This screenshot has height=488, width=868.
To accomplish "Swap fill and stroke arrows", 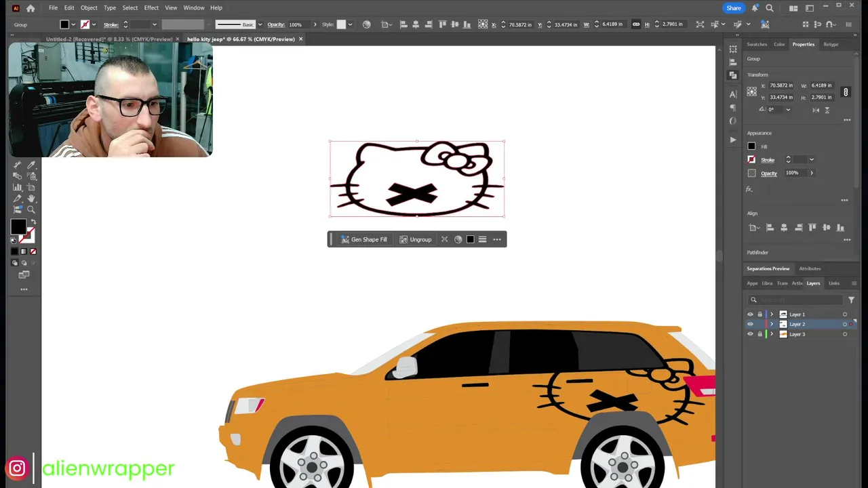I will (x=33, y=222).
